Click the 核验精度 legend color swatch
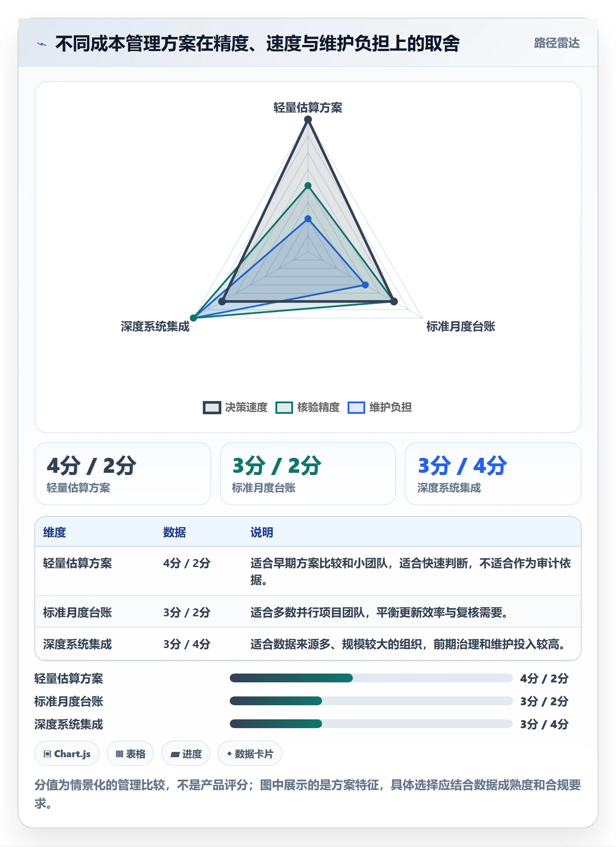Viewport: 616px width, 847px height. pos(284,408)
